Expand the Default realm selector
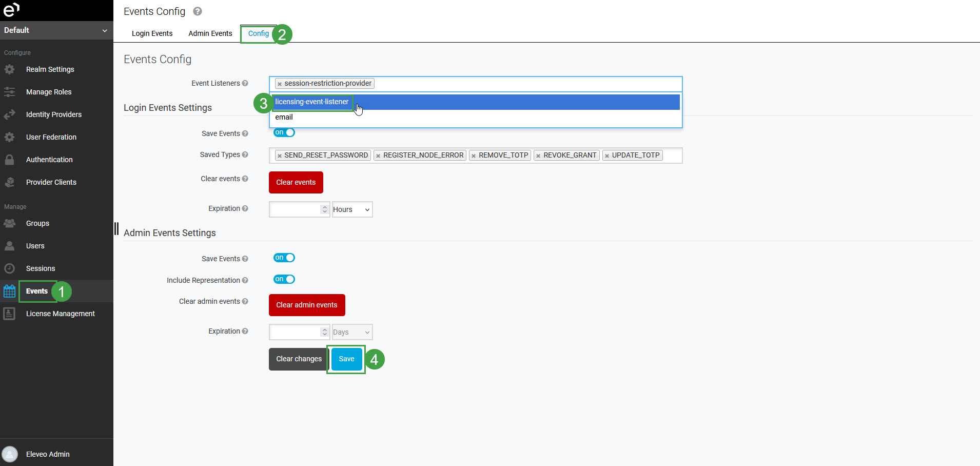 pos(56,30)
